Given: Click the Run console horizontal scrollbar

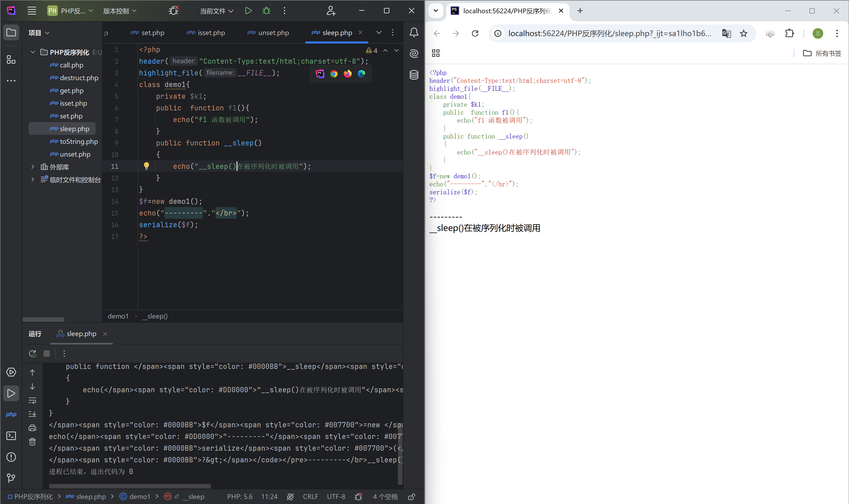Looking at the screenshot, I should 130,486.
